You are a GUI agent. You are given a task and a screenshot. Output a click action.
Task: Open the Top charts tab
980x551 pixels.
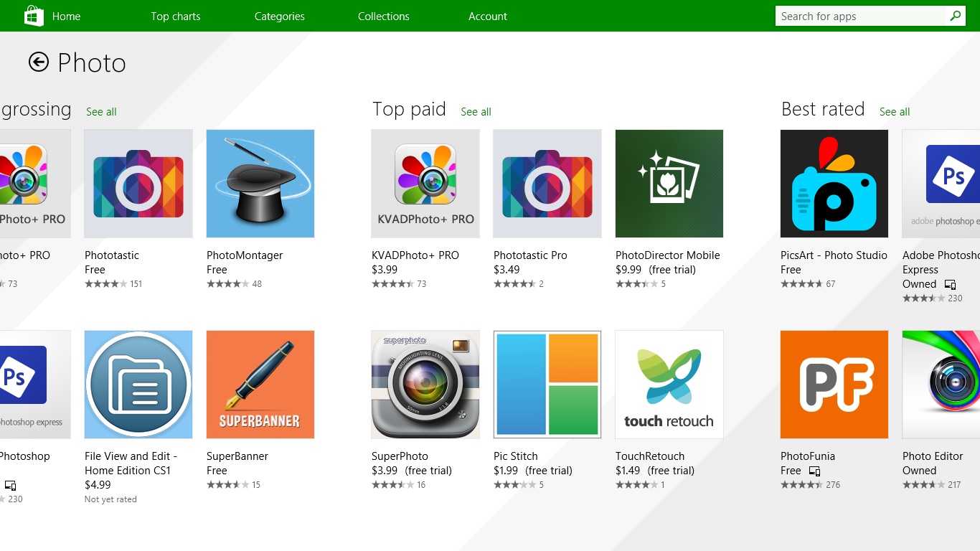[176, 16]
